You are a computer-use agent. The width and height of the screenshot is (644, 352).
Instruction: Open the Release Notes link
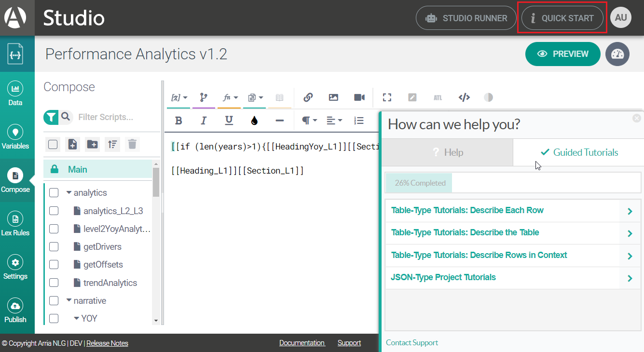[107, 343]
